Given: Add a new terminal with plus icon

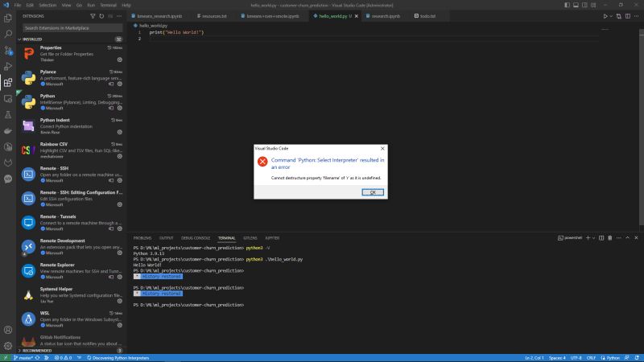Looking at the screenshot, I should click(x=588, y=238).
